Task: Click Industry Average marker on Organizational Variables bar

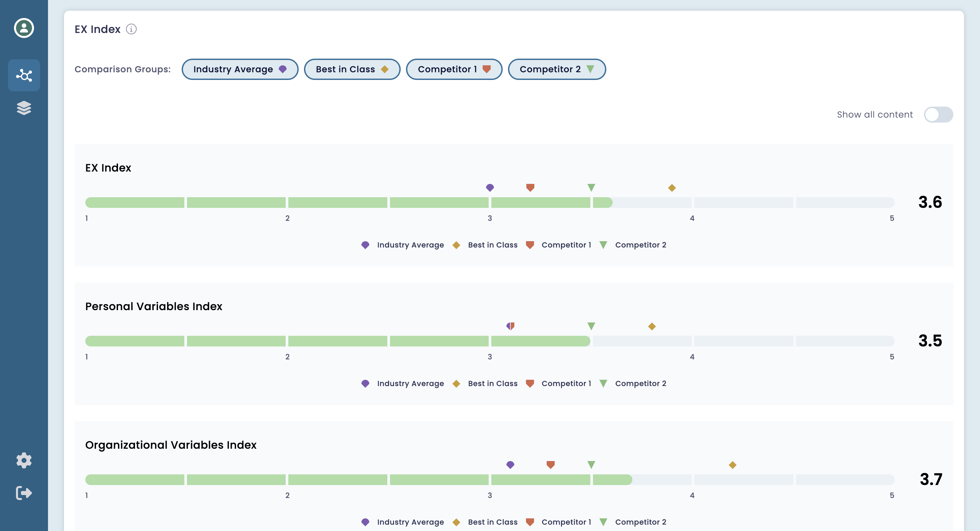Action: click(510, 464)
